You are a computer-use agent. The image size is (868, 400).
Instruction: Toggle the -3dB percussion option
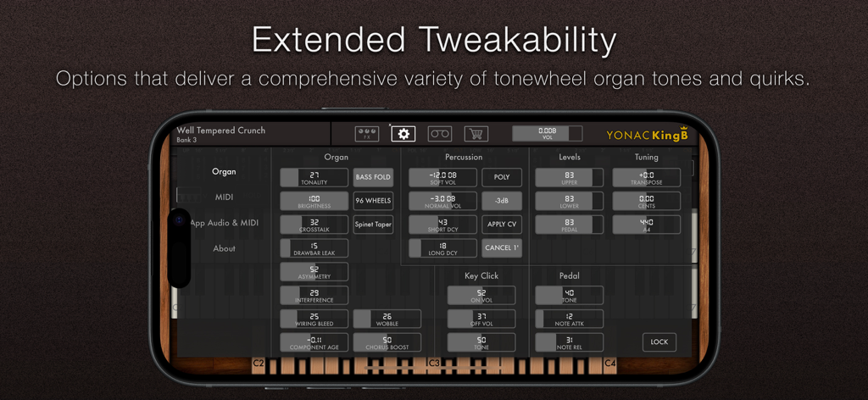(502, 201)
